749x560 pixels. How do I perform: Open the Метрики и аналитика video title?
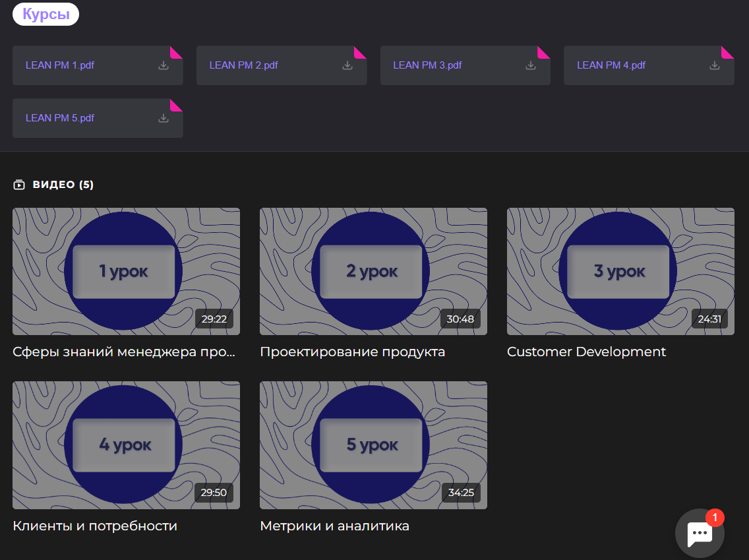click(x=334, y=526)
